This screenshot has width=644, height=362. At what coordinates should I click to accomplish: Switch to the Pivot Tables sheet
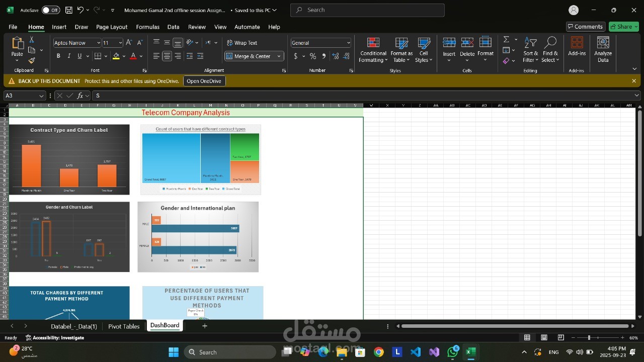(124, 326)
